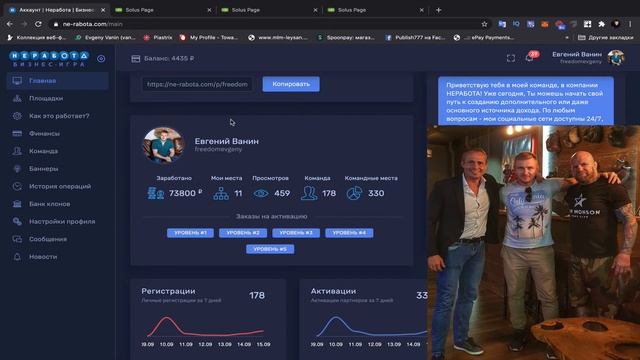This screenshot has height=360, width=640.
Task: Open the Евгений Ванин user menu in header
Action: [x=588, y=58]
